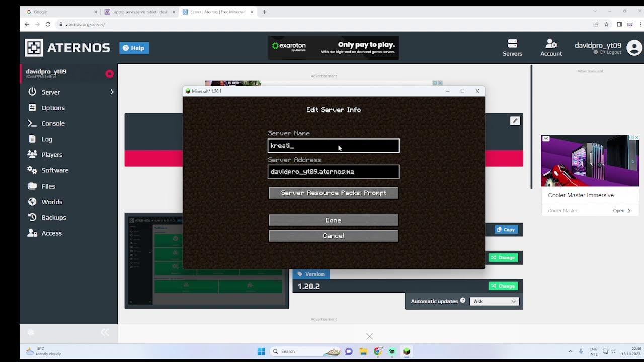
Task: Open Options in the sidebar
Action: (x=53, y=108)
